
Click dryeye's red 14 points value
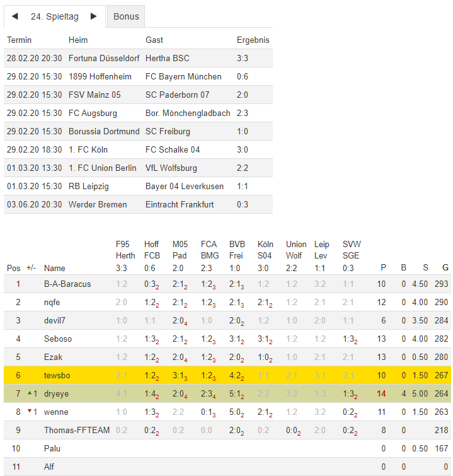click(381, 393)
